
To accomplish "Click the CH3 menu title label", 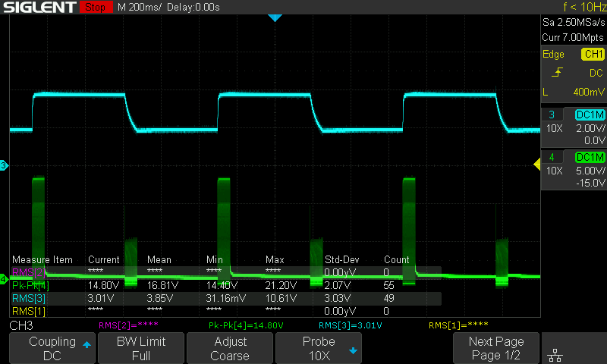I will pos(21,325).
